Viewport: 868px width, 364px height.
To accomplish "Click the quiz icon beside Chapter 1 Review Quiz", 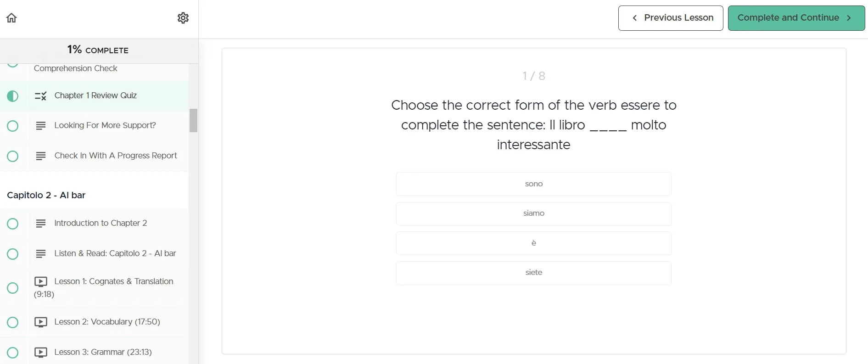I will [41, 96].
